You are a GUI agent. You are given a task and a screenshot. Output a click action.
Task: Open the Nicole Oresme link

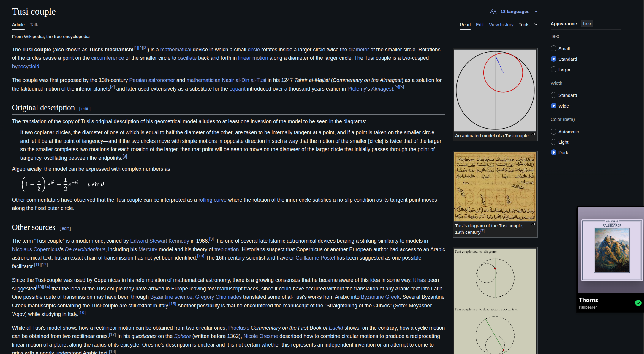click(x=261, y=336)
